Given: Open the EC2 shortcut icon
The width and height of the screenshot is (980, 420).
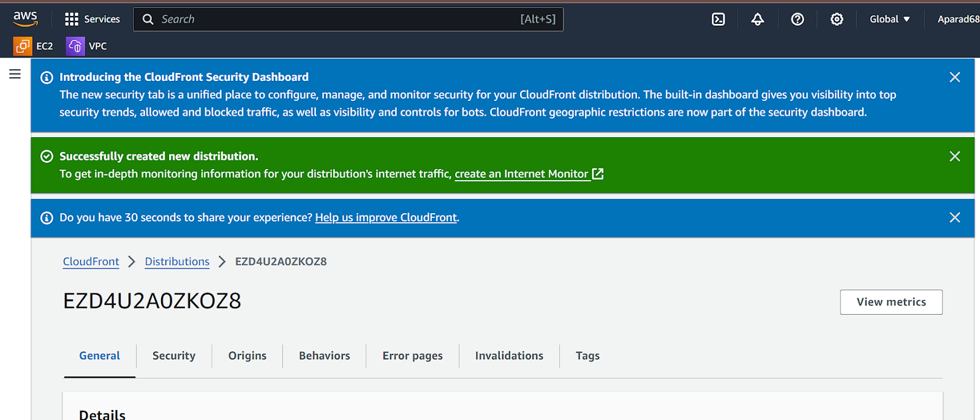Looking at the screenshot, I should [x=23, y=46].
